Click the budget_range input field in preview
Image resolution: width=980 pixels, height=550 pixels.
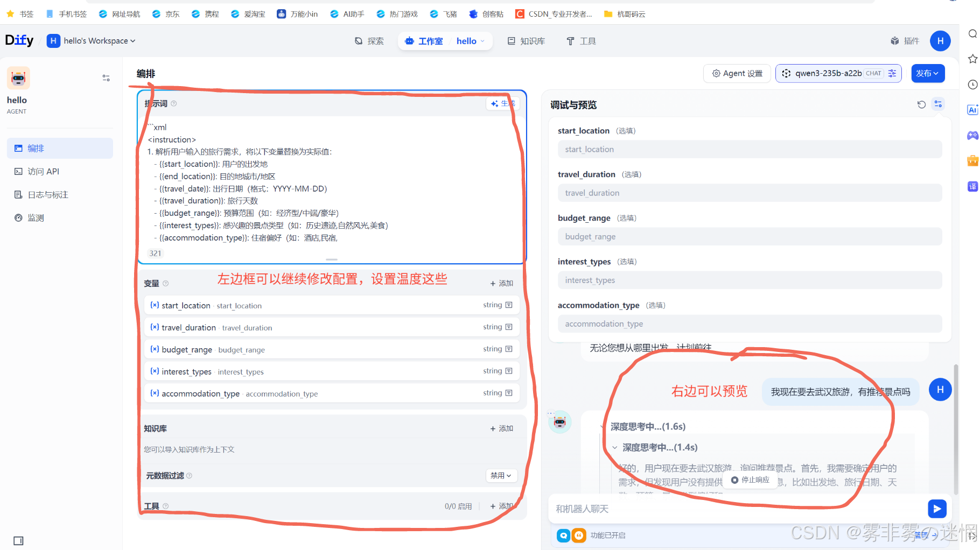click(x=750, y=236)
